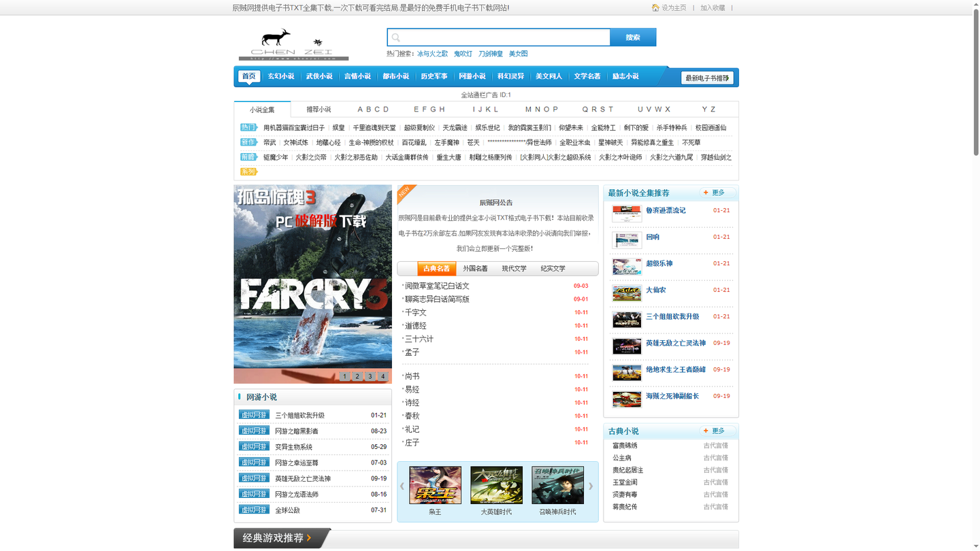Click the 天龙霸途 hot novel link
980x551 pixels.
click(455, 127)
